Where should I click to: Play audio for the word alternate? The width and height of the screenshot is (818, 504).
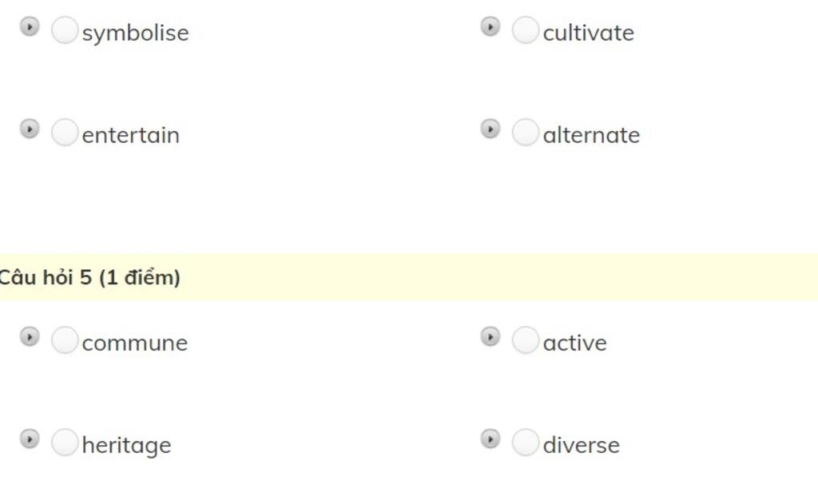(x=490, y=129)
